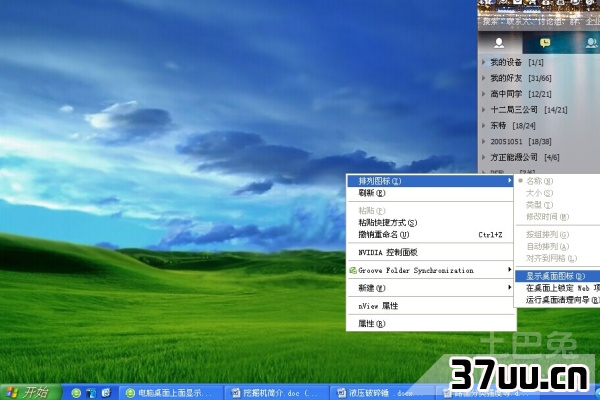Toggle 对齐到网格 option
Image resolution: width=600 pixels, height=400 pixels.
558,258
